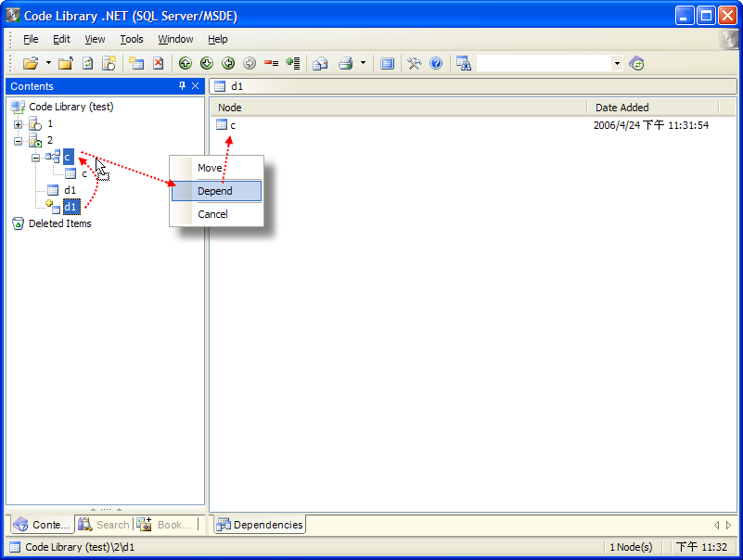The image size is (743, 560).
Task: Collapse tree node 2
Action: 18,141
